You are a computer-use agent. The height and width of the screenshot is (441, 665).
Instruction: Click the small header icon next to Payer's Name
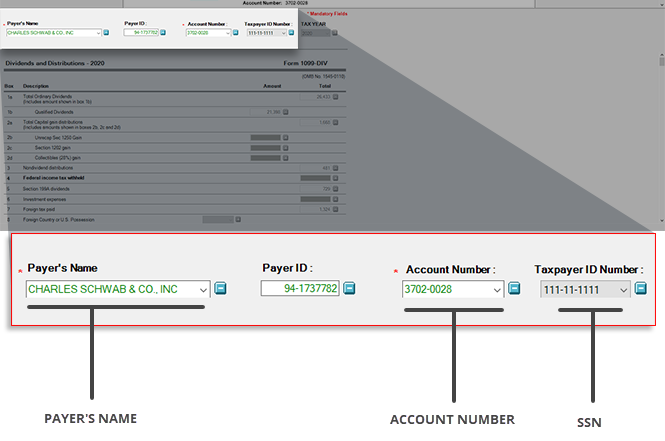106,33
